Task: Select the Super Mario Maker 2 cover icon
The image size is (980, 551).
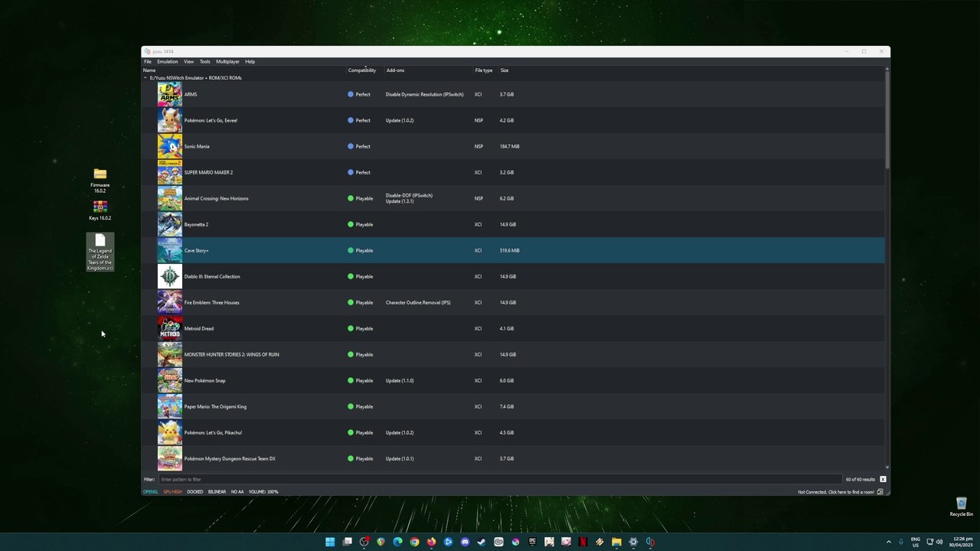Action: pos(170,172)
